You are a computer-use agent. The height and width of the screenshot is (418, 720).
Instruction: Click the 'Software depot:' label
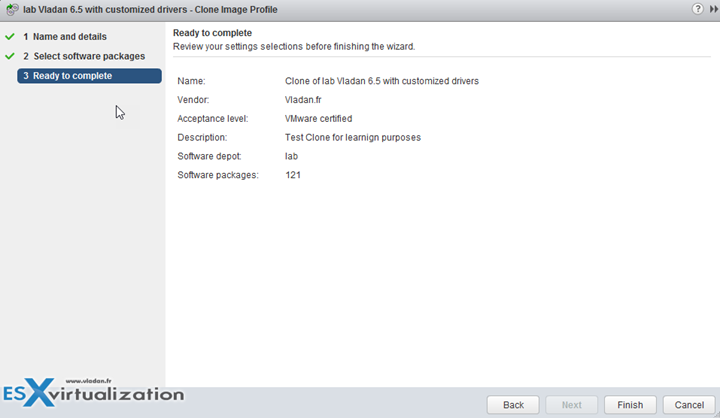pyautogui.click(x=209, y=156)
